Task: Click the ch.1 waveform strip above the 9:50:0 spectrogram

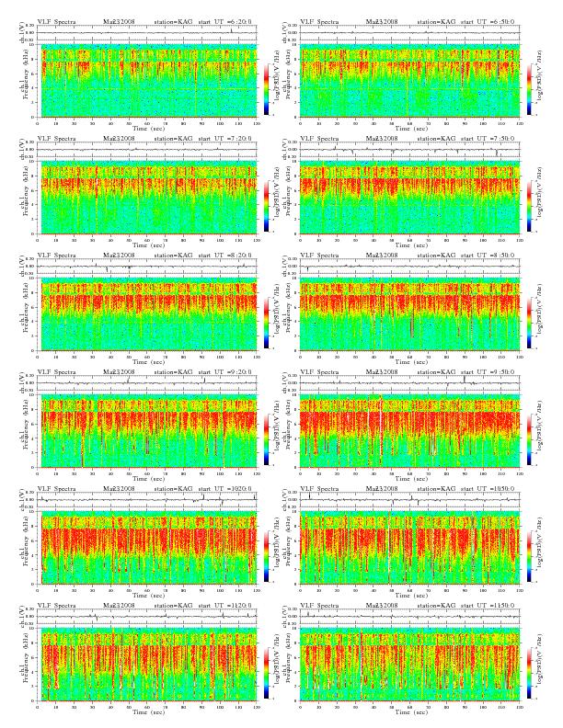Action: pyautogui.click(x=409, y=383)
